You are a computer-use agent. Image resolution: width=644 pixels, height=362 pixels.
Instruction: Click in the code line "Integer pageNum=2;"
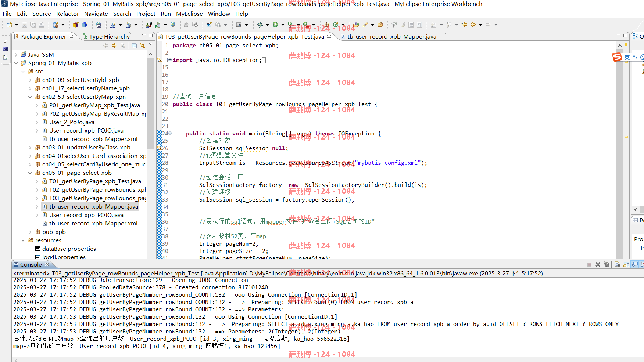pyautogui.click(x=229, y=244)
